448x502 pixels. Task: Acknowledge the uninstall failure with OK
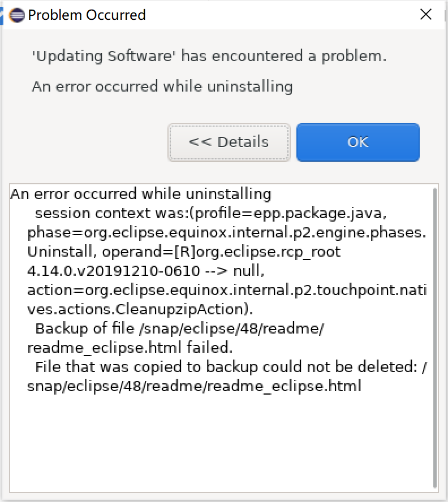357,142
